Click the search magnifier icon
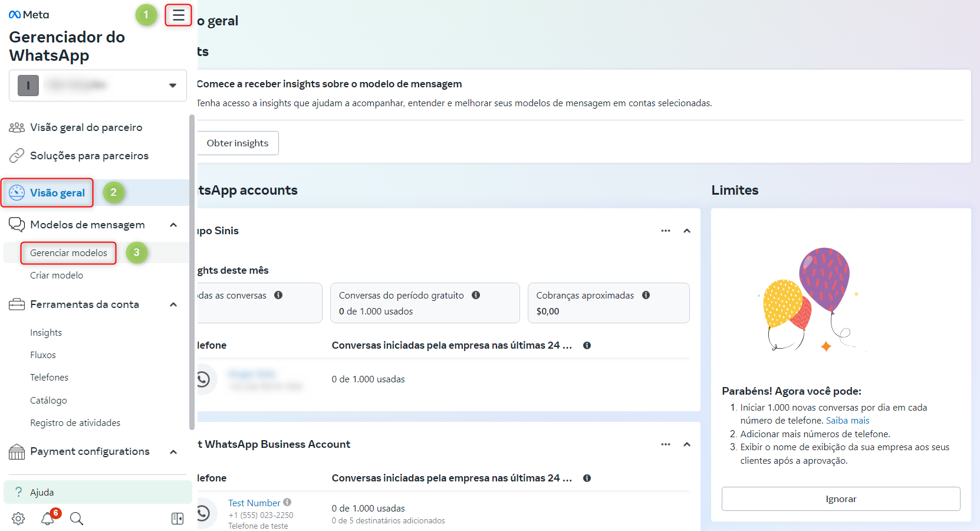Viewport: 980px width, 531px height. 77,519
